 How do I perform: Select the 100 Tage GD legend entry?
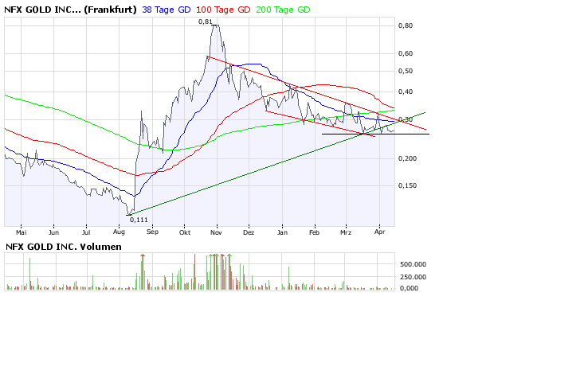point(223,10)
